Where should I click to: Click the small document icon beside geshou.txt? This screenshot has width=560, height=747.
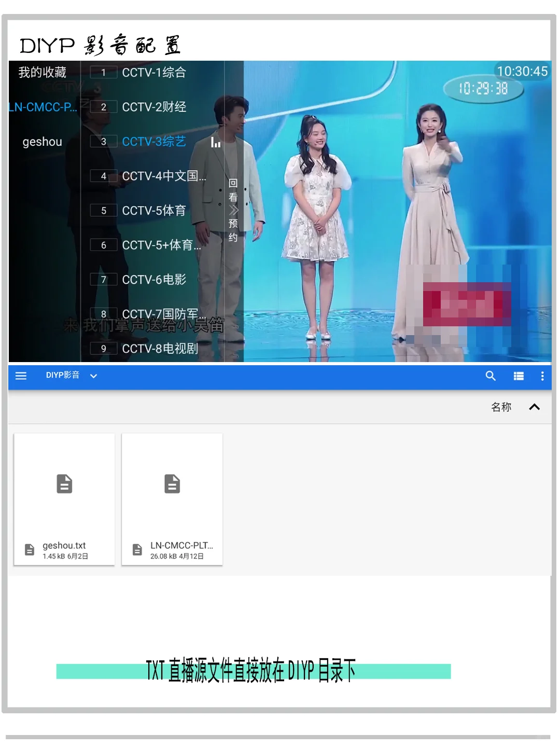click(30, 550)
